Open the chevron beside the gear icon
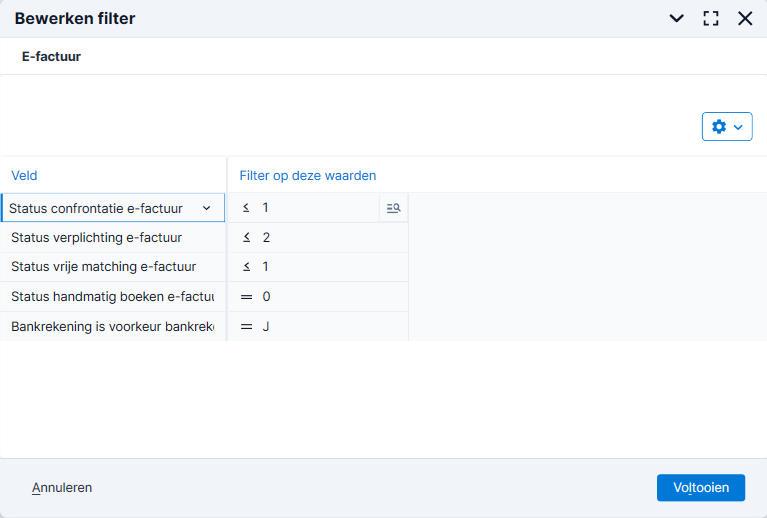This screenshot has height=518, width=767. [738, 127]
